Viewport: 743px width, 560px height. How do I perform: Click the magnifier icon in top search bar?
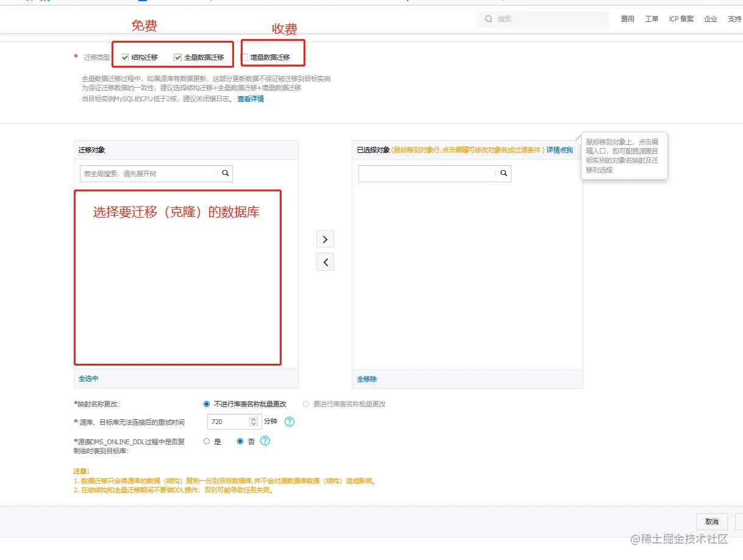[489, 19]
